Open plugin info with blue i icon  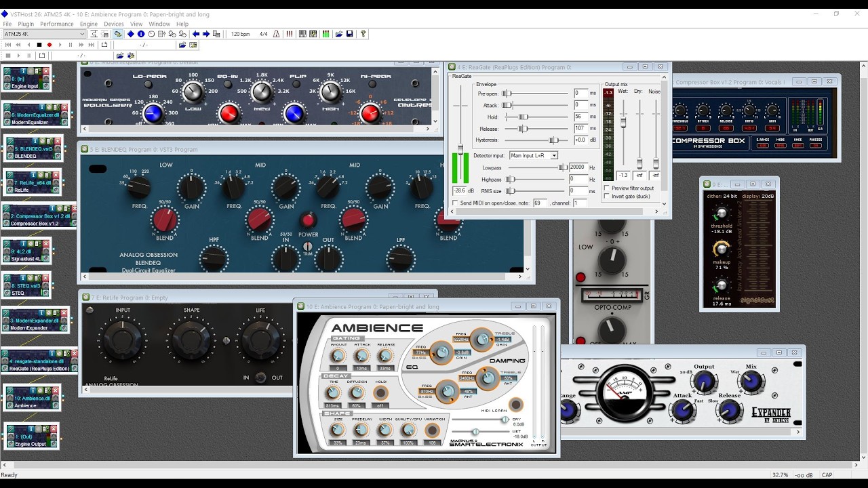coord(141,34)
